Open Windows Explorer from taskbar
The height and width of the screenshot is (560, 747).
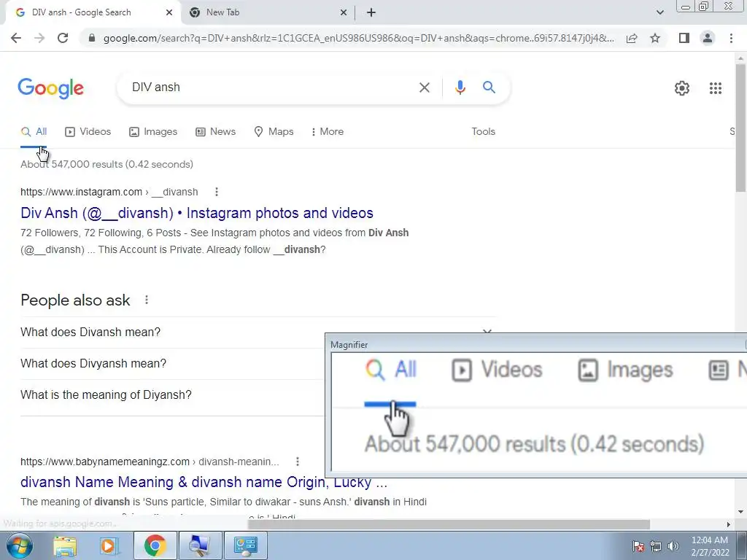pyautogui.click(x=65, y=545)
